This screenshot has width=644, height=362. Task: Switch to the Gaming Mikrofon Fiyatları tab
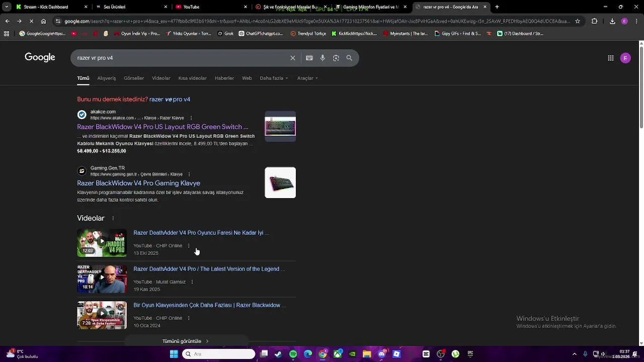pyautogui.click(x=371, y=7)
